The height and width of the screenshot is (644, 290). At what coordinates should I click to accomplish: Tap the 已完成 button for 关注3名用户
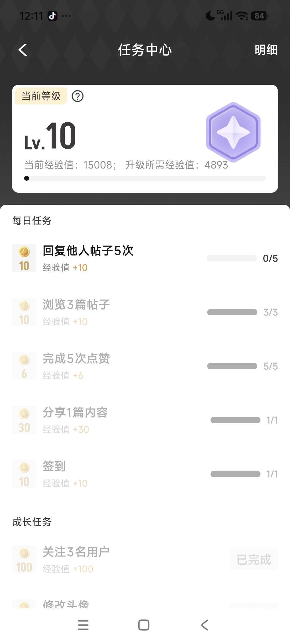253,560
